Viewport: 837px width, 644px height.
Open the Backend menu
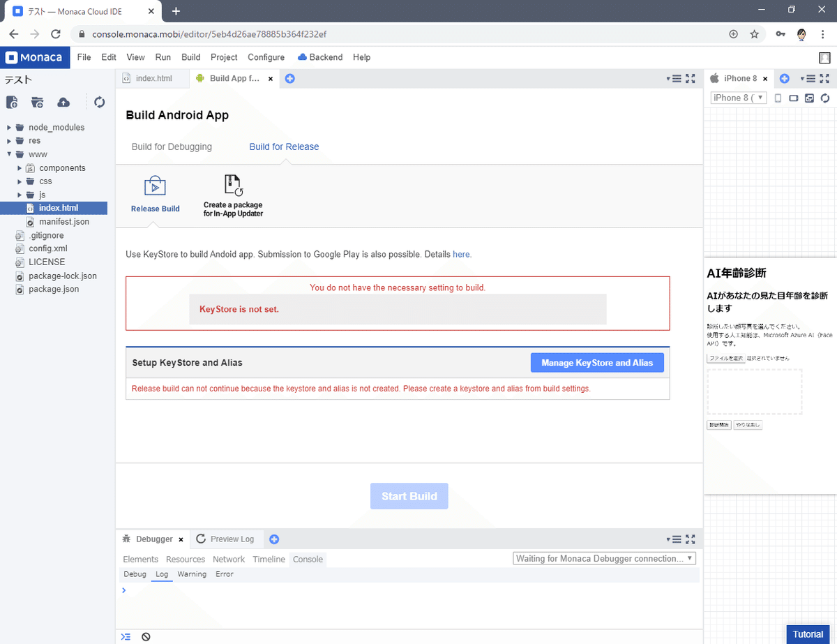pos(320,57)
